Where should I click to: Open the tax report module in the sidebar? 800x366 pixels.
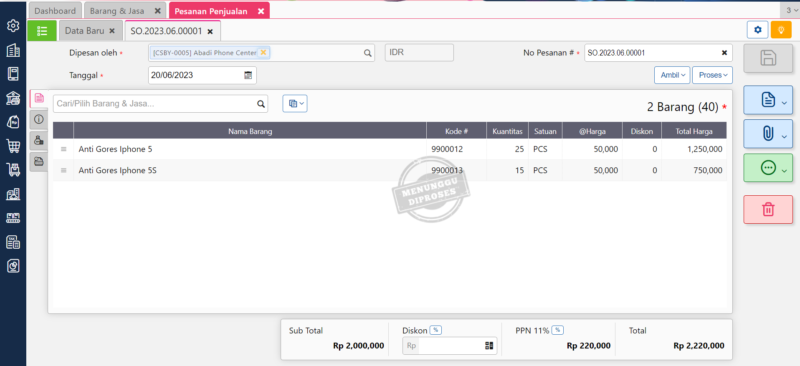click(x=13, y=242)
